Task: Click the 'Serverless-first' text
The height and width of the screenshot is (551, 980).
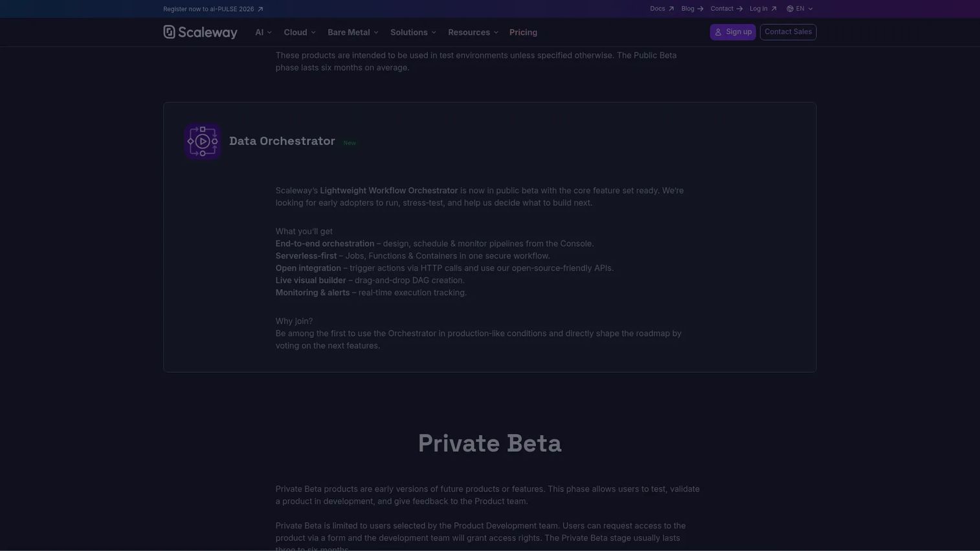Action: coord(306,256)
